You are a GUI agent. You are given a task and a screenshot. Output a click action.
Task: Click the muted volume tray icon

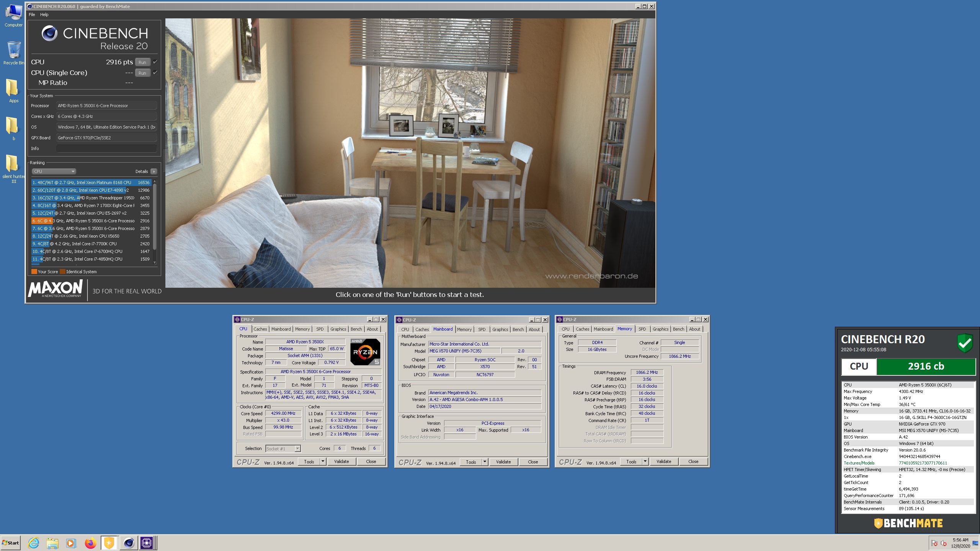tap(944, 543)
